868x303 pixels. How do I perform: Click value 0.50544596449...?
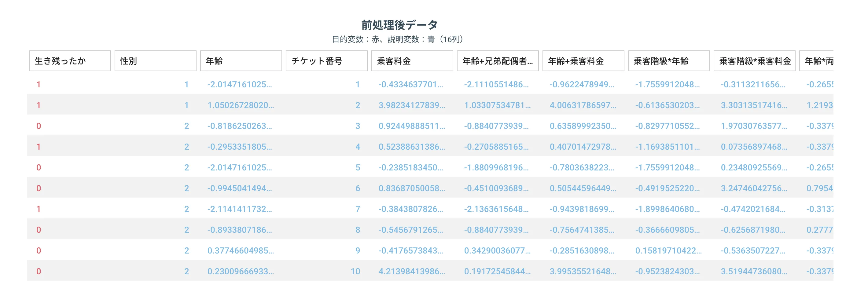tap(583, 188)
